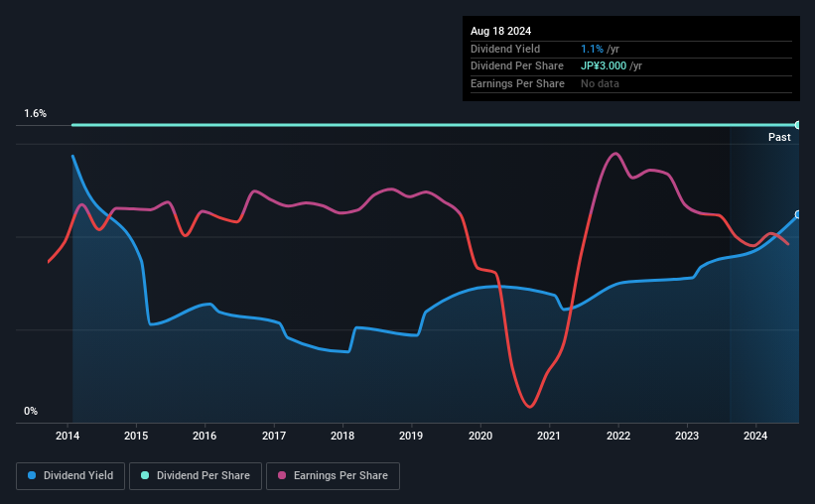Select the 2022 x-axis label
This screenshot has width=815, height=504.
click(618, 436)
